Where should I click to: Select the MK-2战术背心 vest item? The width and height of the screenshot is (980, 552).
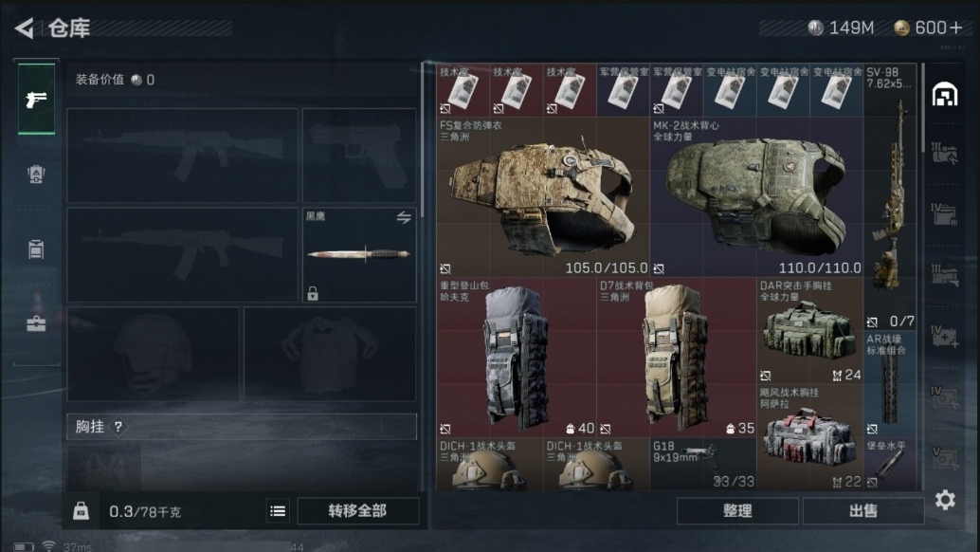point(757,197)
